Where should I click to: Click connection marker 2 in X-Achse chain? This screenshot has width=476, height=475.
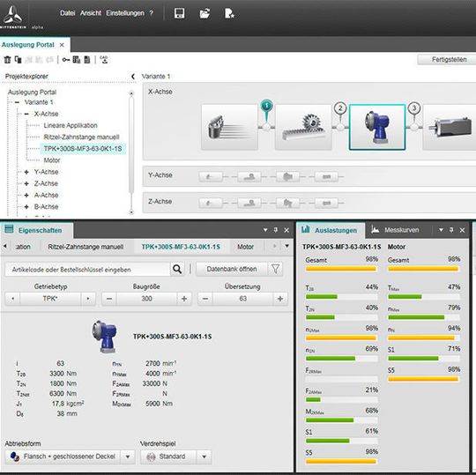340,108
